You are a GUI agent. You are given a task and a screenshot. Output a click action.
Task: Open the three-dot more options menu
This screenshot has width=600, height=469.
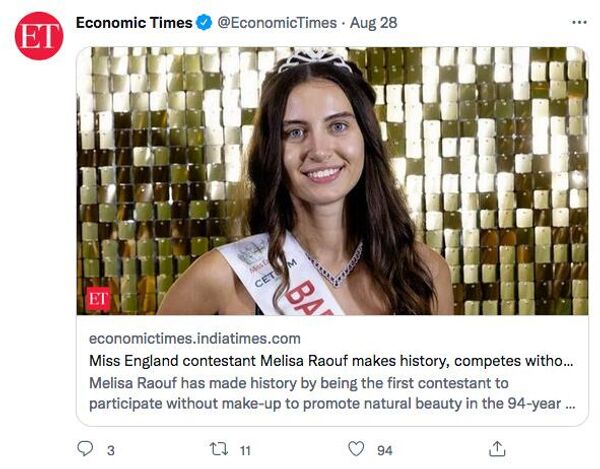[x=578, y=22]
